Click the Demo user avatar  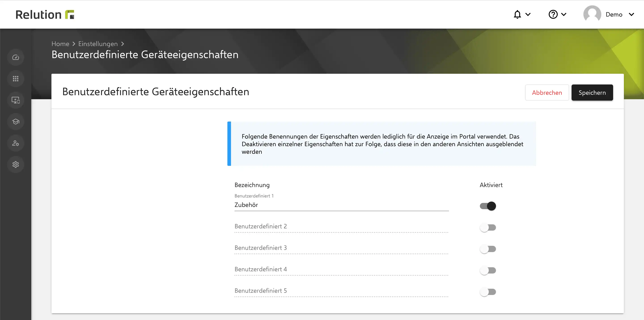click(x=592, y=14)
